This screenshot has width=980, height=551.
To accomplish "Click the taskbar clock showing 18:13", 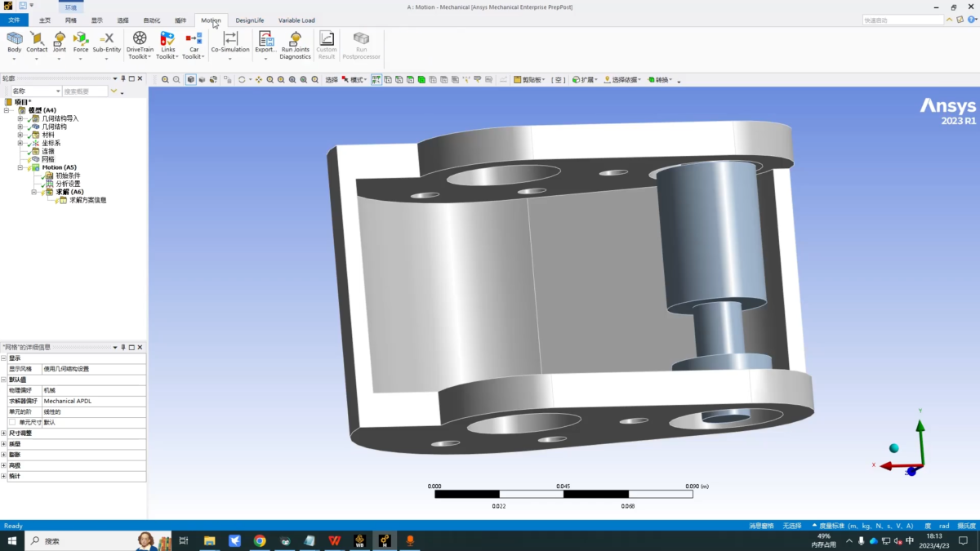I will pyautogui.click(x=933, y=540).
